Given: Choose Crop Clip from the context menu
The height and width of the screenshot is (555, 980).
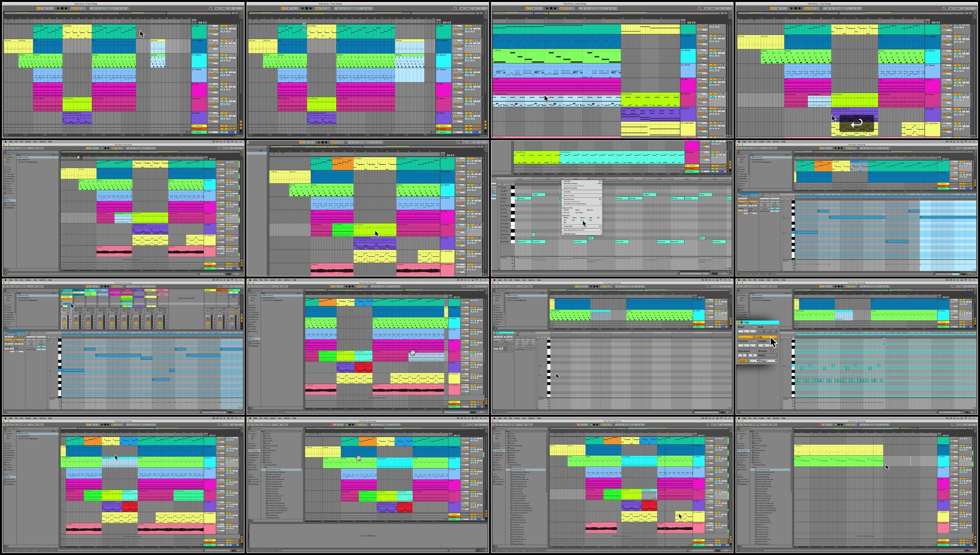Looking at the screenshot, I should pyautogui.click(x=567, y=192).
